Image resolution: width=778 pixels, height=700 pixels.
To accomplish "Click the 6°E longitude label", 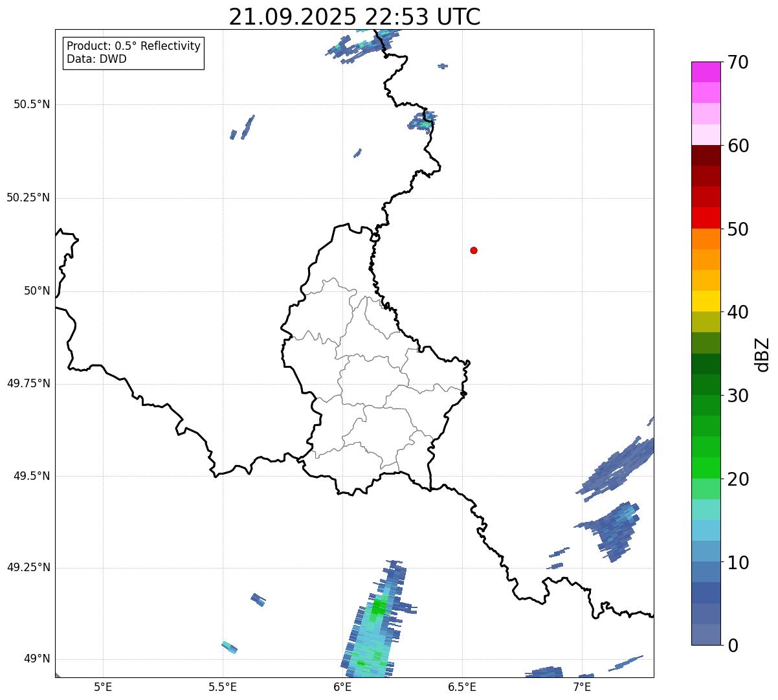I will pos(342,686).
